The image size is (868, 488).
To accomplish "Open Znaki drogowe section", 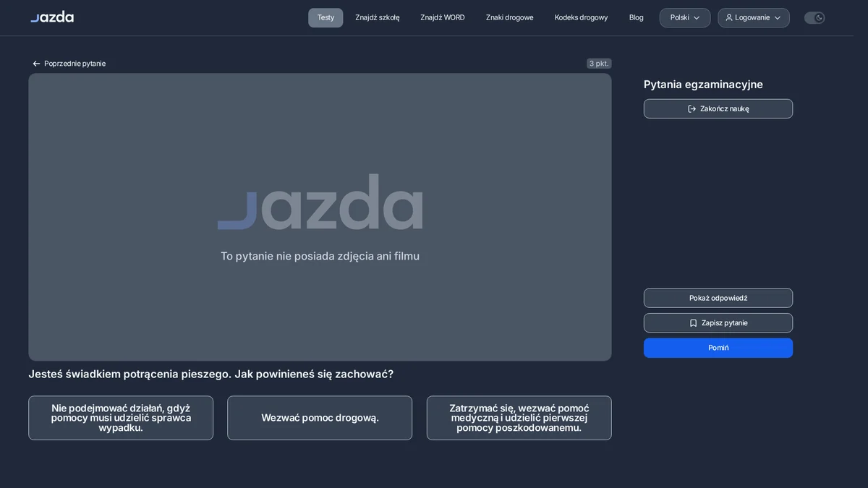I will click(x=510, y=17).
